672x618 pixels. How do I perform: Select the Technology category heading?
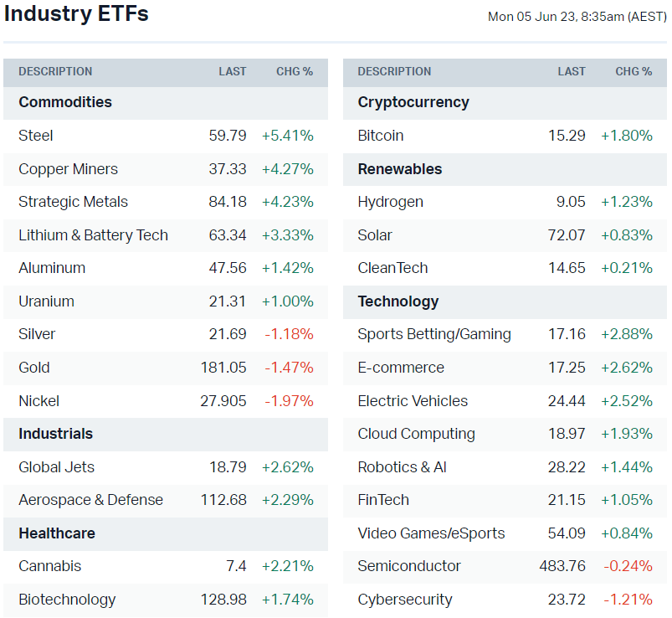click(398, 301)
